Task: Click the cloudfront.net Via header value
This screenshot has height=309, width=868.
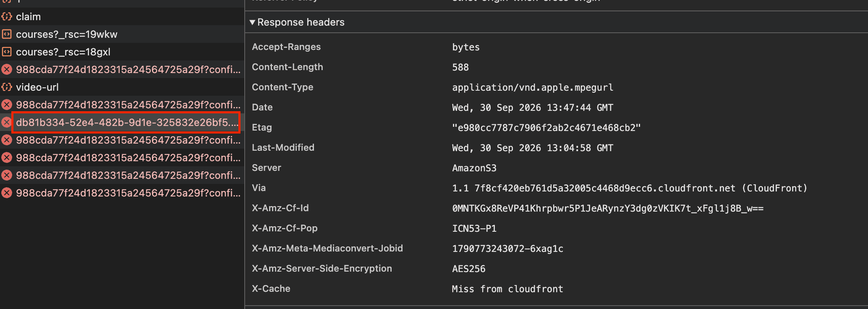Action: pos(630,188)
